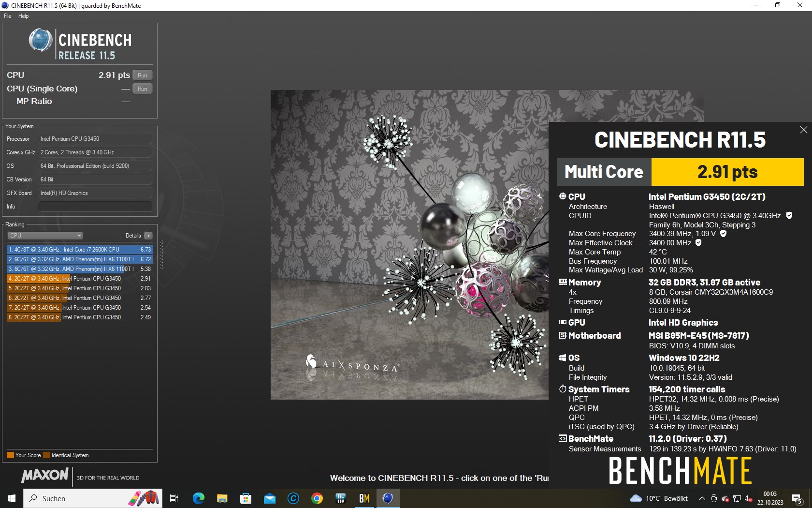Click the Cinebench logo sphere icon

(41, 40)
